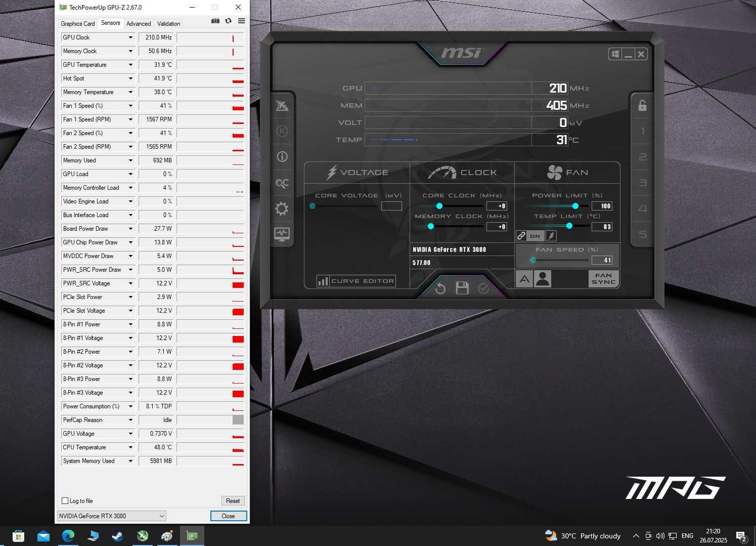Open Afterburner settings gear icon
The image size is (756, 546).
[x=282, y=208]
